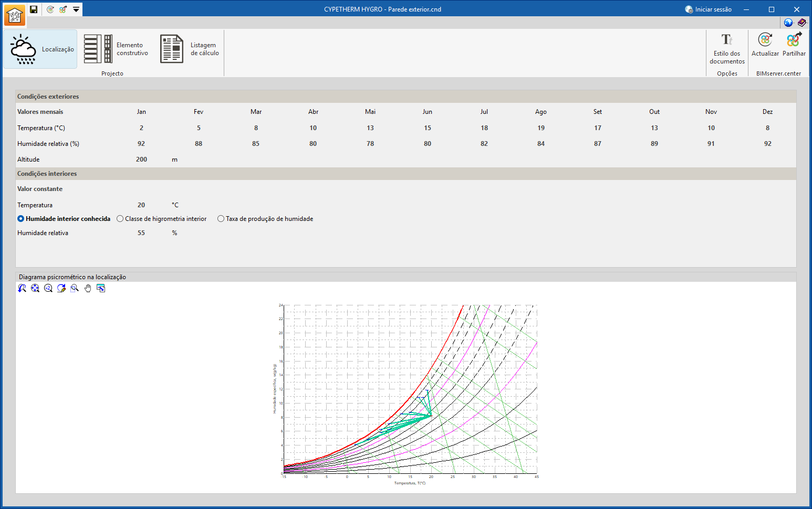Click the redraw diagram icon

click(61, 288)
